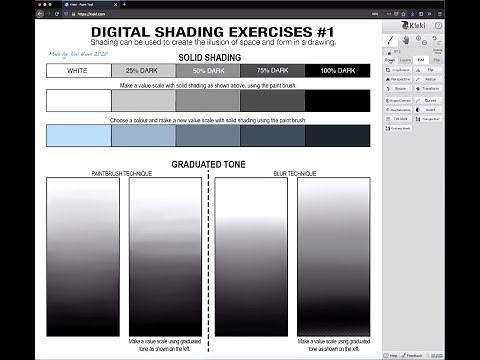The height and width of the screenshot is (360, 480).
Task: Open the browser hamburger menu
Action: pyautogui.click(x=440, y=14)
